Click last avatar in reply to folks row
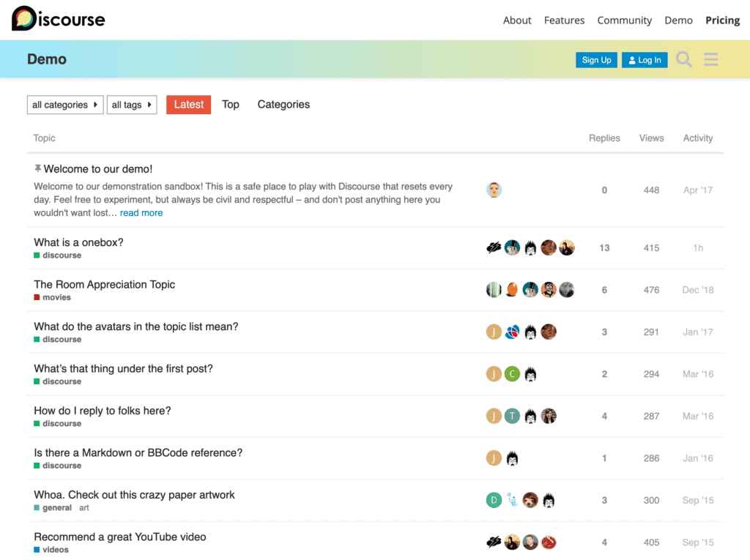The height and width of the screenshot is (560, 750). [549, 416]
